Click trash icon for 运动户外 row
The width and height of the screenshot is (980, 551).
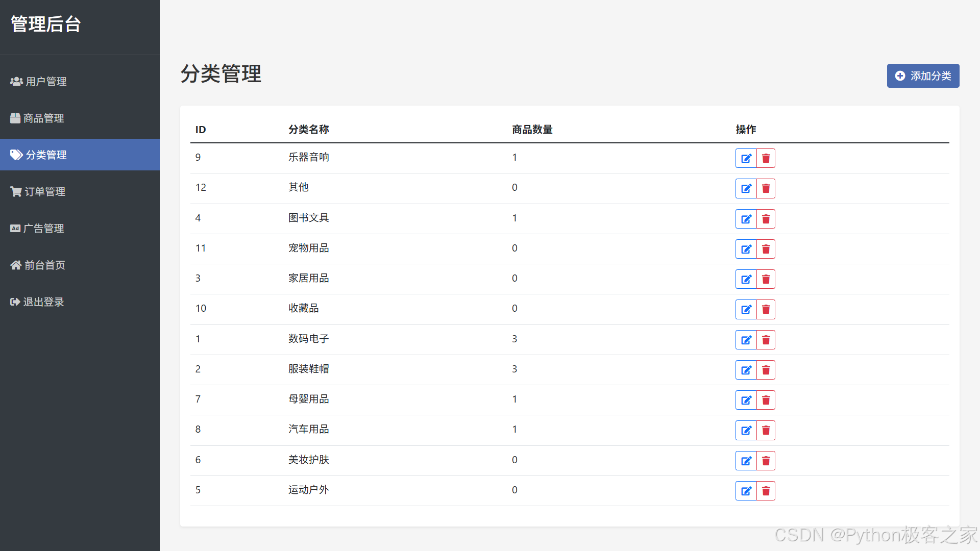(x=766, y=491)
